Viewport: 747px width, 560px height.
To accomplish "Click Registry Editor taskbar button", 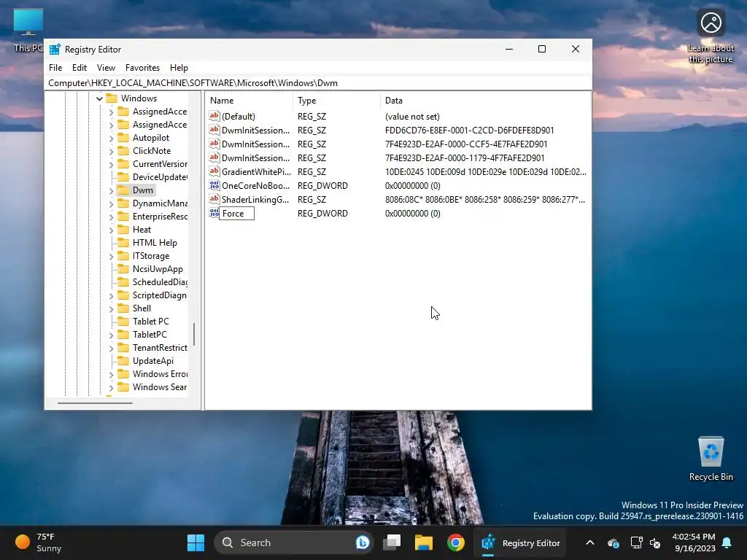I will [520, 542].
